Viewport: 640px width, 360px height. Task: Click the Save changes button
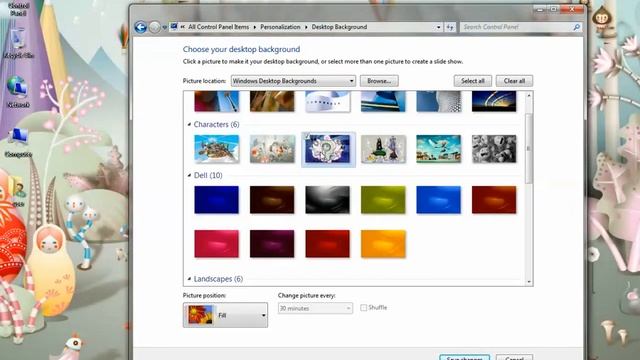click(x=464, y=358)
